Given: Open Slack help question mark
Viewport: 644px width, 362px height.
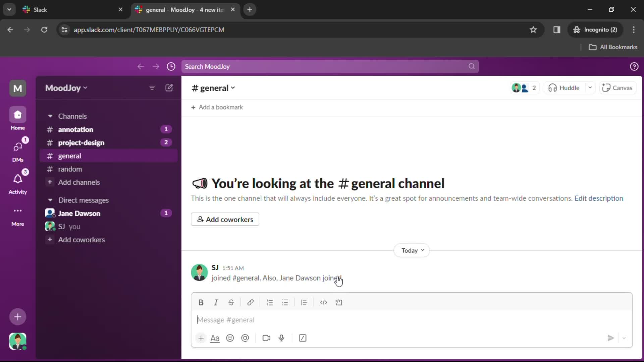Looking at the screenshot, I should [x=634, y=66].
